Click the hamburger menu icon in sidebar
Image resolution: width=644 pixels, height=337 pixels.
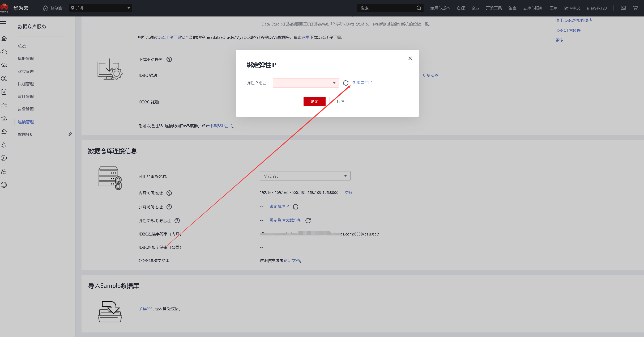[3, 24]
